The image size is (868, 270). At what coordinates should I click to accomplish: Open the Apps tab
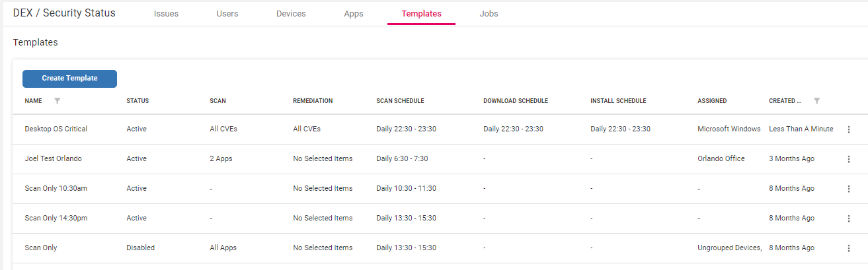(x=354, y=13)
